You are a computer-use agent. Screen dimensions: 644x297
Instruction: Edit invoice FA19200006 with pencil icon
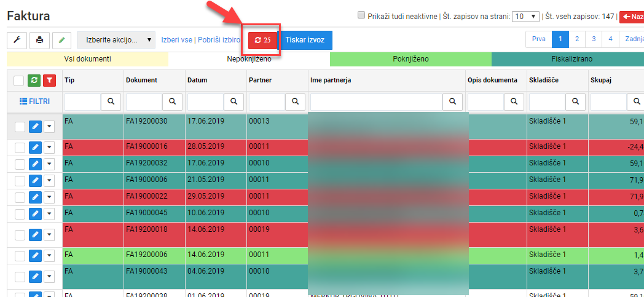[x=35, y=256]
